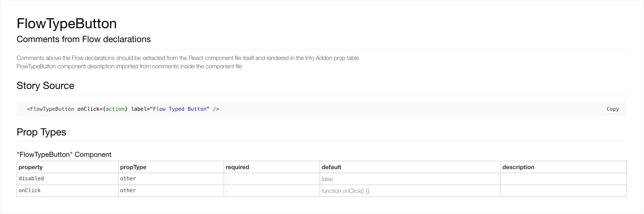Viewport: 644px width, 214px height.
Task: Click the Copy button for the story source
Action: pyautogui.click(x=613, y=109)
